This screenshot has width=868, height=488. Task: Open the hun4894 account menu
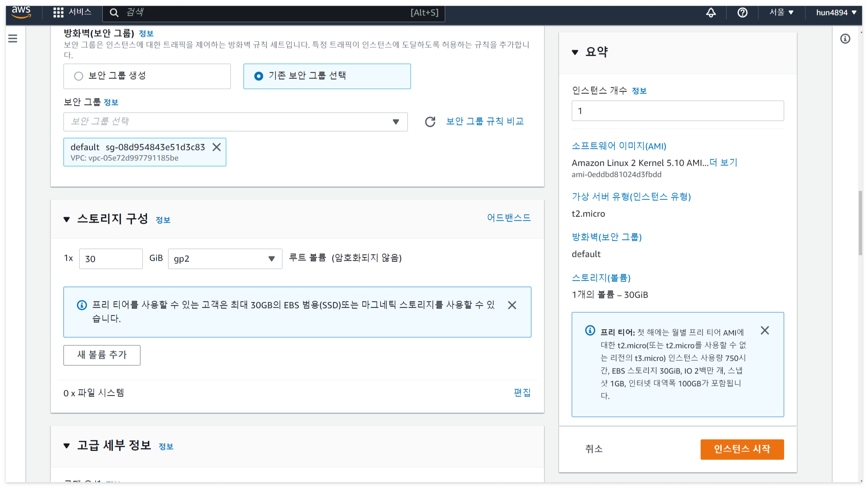tap(836, 12)
